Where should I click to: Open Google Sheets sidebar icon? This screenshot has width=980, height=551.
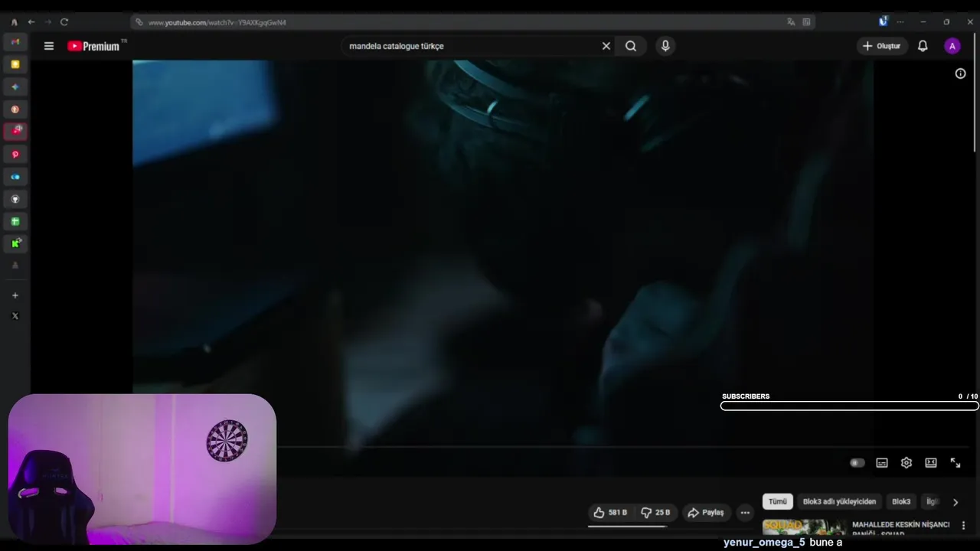15,221
